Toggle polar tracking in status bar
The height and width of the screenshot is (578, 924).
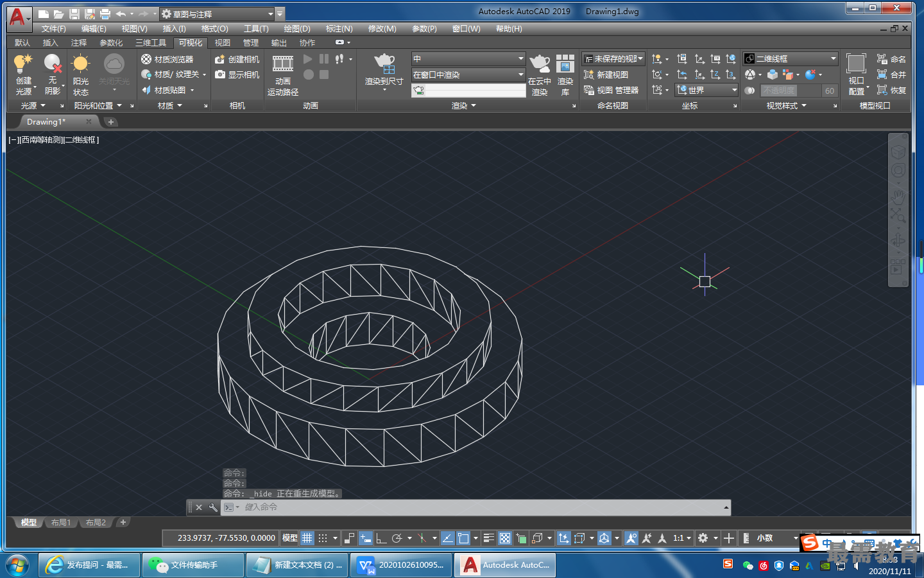point(397,538)
